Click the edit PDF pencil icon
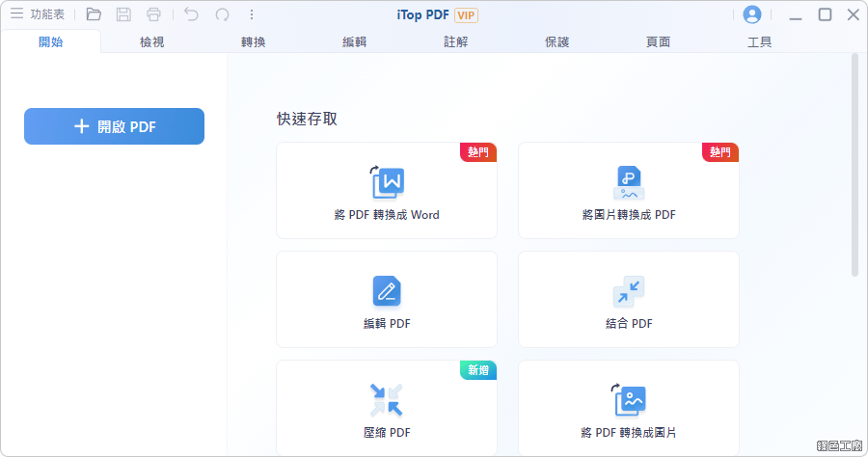The image size is (868, 457). 387,291
